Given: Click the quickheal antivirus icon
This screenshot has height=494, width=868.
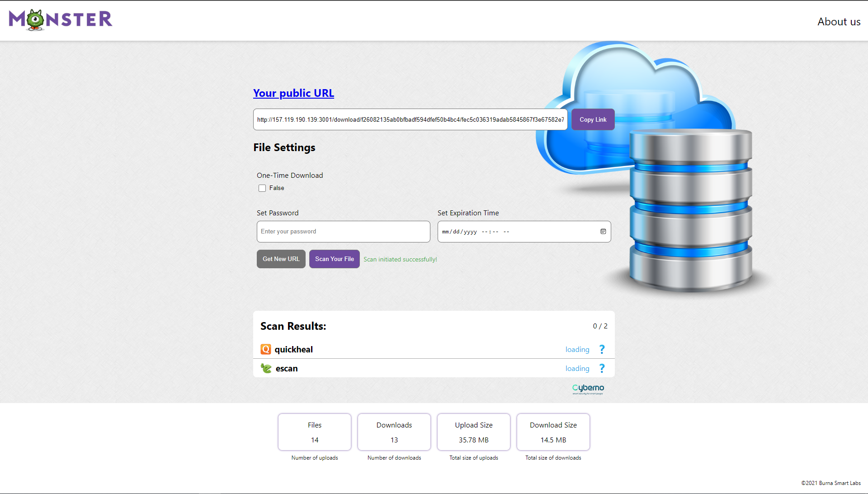Looking at the screenshot, I should pyautogui.click(x=266, y=349).
